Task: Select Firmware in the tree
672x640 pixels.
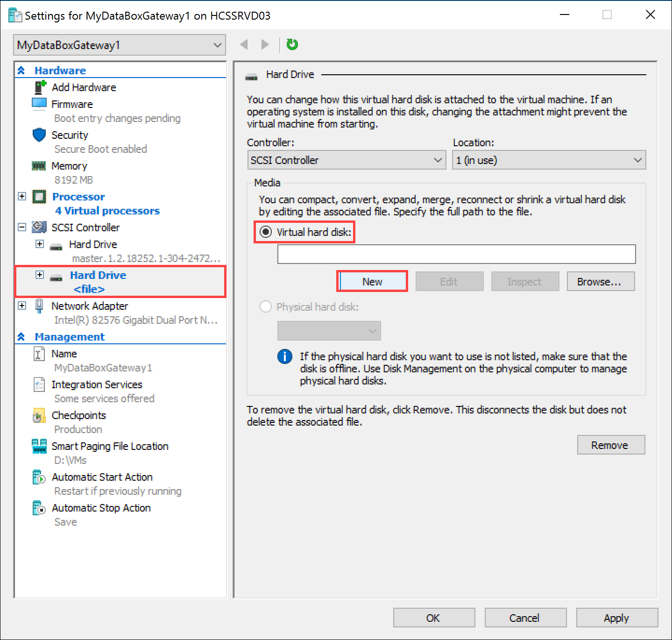Action: click(x=72, y=104)
